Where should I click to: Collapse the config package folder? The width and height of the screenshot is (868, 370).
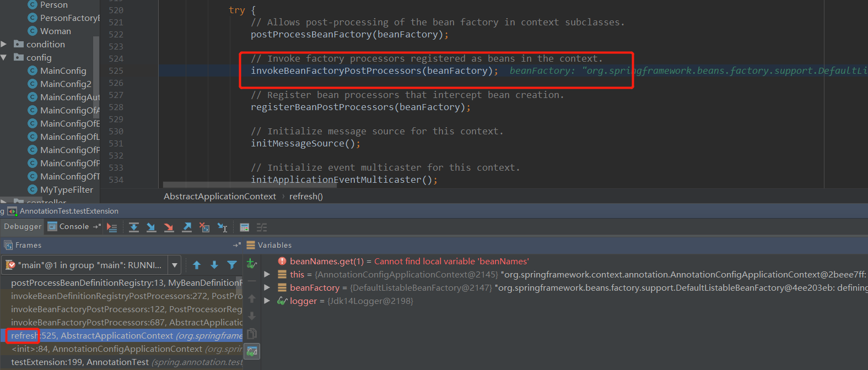4,57
